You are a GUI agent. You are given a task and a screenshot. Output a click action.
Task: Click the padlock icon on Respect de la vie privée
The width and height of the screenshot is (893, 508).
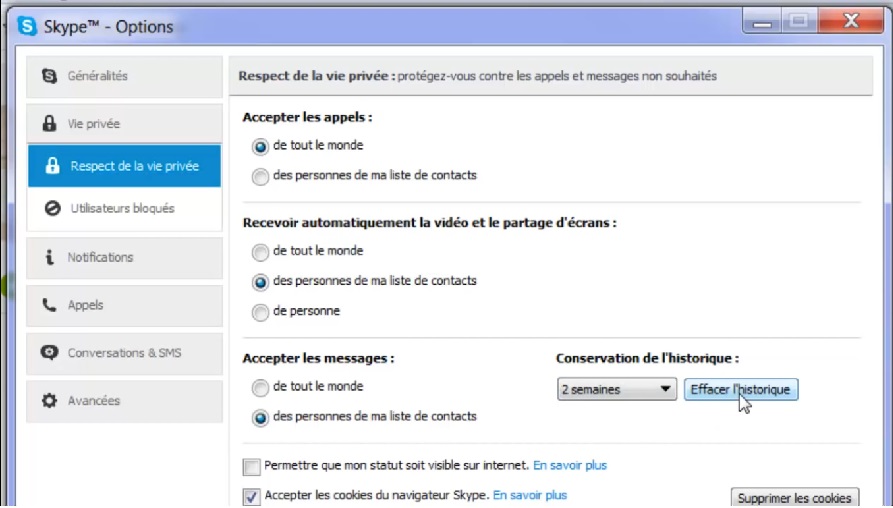pos(52,166)
